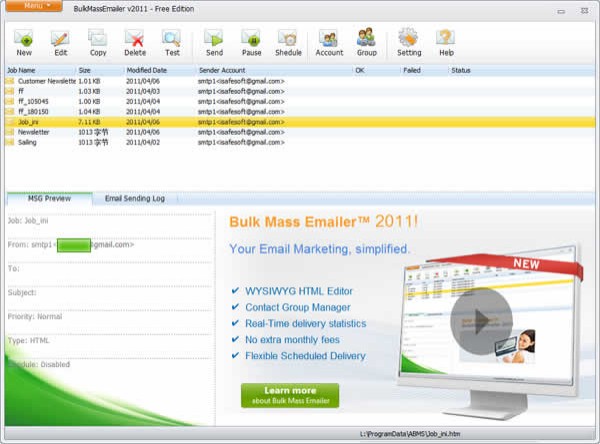Click the Contact Group Manager feature text

(298, 307)
